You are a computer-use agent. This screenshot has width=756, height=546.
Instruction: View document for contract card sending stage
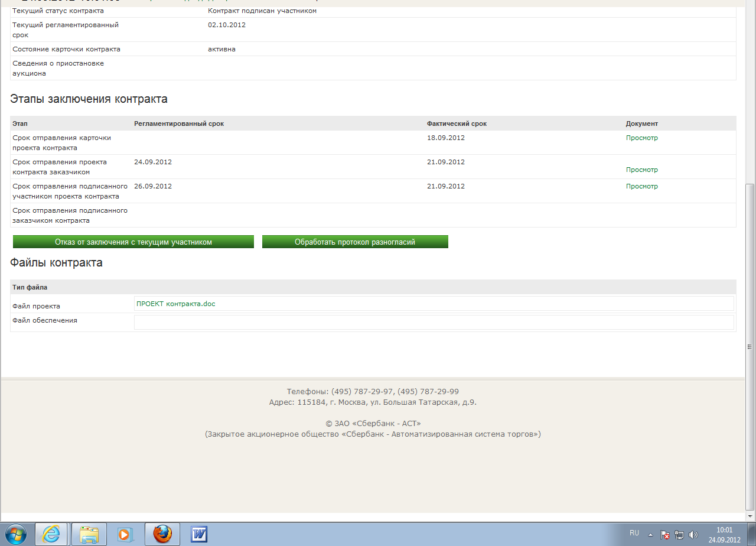[x=641, y=138]
